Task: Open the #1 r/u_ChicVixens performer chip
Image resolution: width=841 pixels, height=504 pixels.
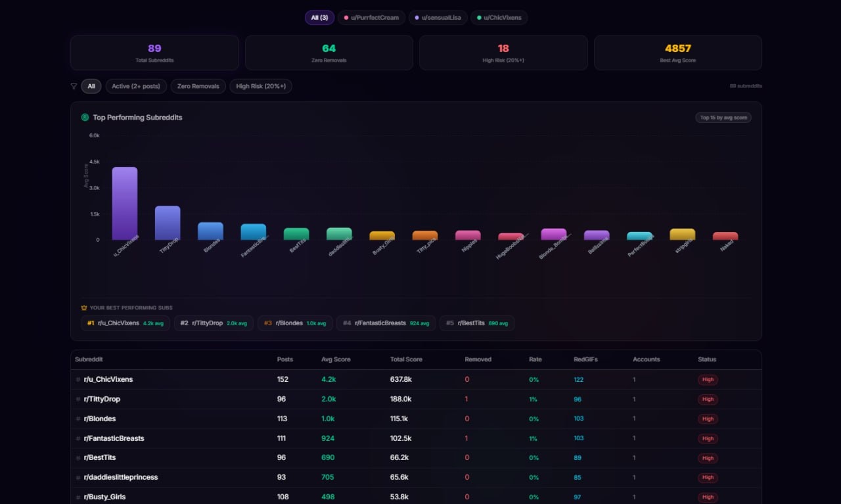Action: 125,323
